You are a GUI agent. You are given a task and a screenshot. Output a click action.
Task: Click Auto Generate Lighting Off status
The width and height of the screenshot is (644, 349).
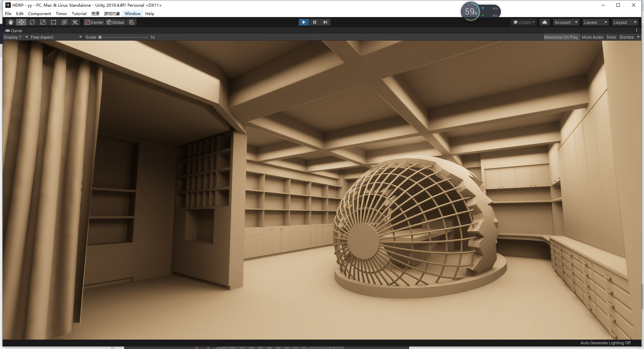tap(605, 343)
